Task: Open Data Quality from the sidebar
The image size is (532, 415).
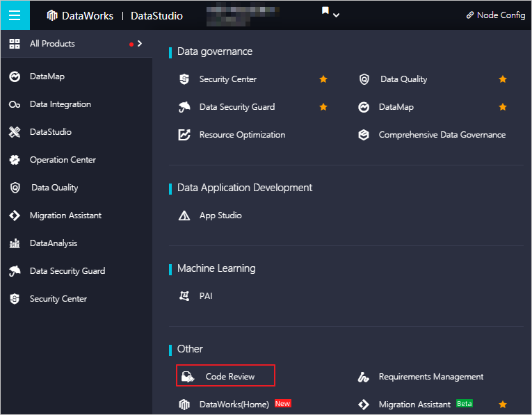Action: (x=55, y=188)
